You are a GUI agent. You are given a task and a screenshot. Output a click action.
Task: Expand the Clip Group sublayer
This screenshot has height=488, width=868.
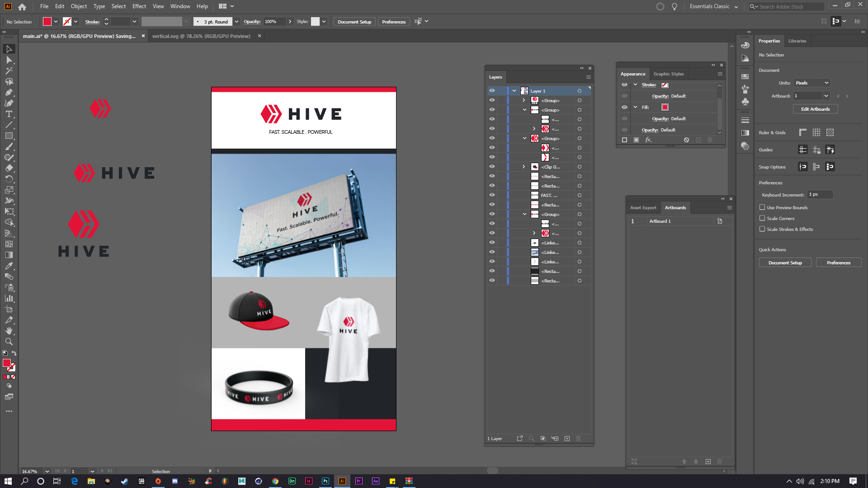(x=524, y=167)
